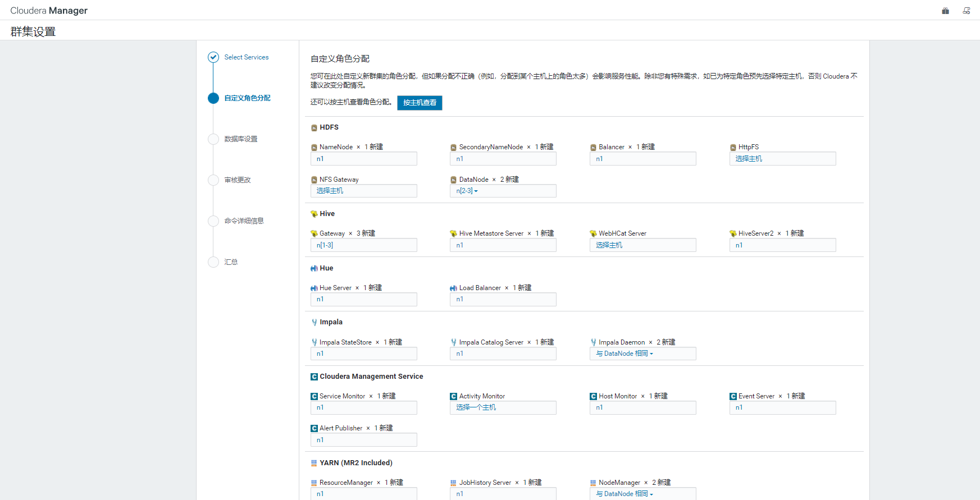The width and height of the screenshot is (980, 500).
Task: Click the Host Monitor role label
Action: (x=618, y=396)
